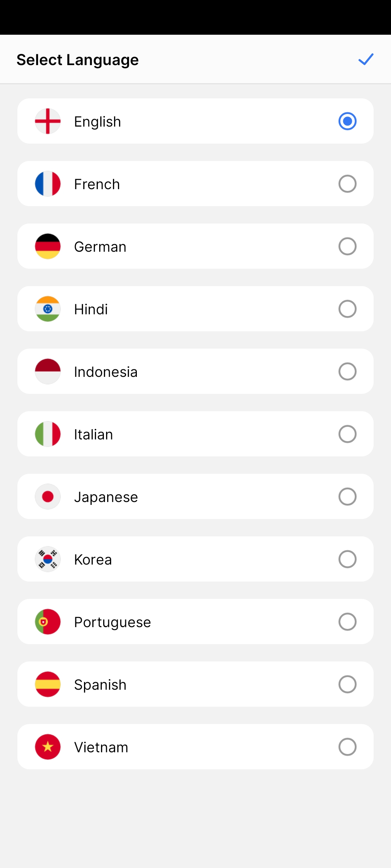391x868 pixels.
Task: Choose the Hindi radio button
Action: [x=347, y=309]
